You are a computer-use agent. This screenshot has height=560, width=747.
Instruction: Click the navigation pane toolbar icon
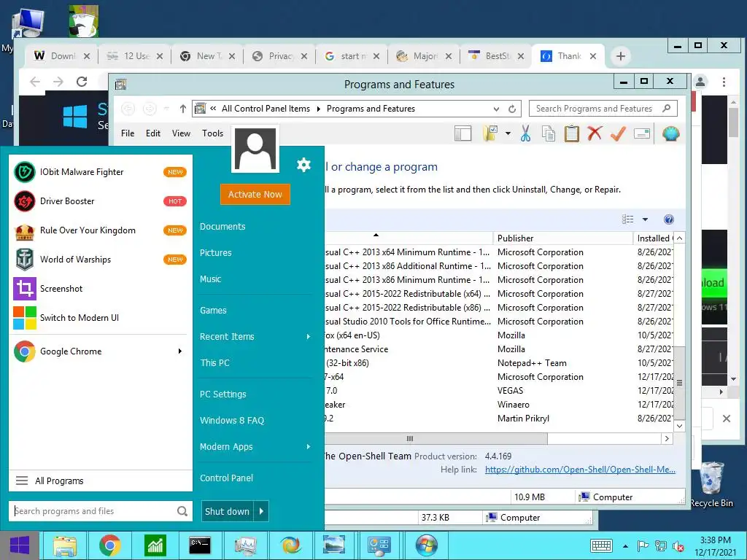(x=462, y=134)
